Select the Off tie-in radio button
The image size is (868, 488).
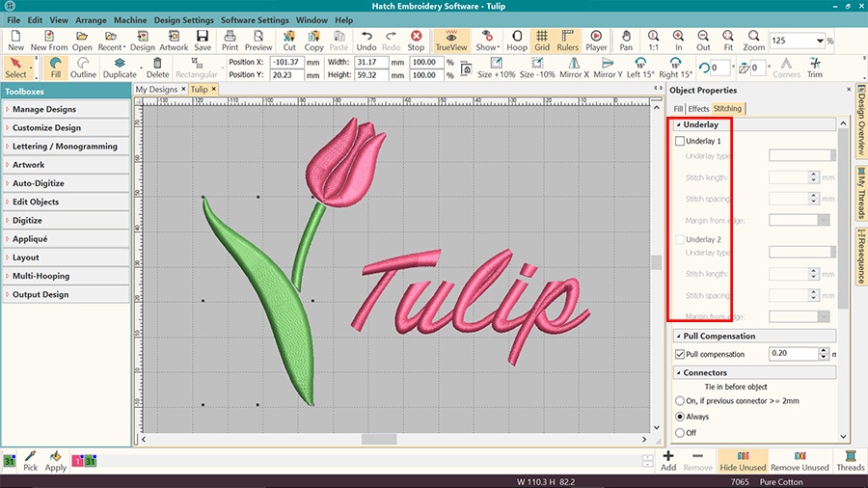click(680, 433)
